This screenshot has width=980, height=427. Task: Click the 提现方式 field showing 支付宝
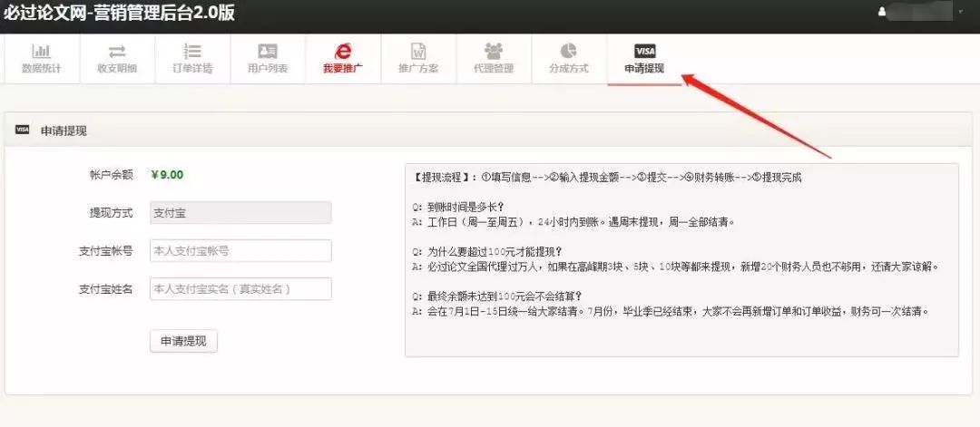[240, 213]
